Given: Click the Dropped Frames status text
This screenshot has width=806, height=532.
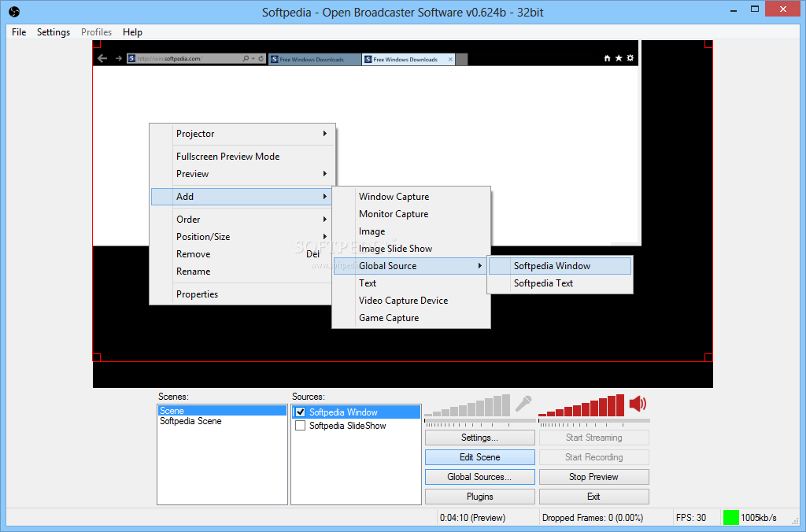Looking at the screenshot, I should pos(593,518).
